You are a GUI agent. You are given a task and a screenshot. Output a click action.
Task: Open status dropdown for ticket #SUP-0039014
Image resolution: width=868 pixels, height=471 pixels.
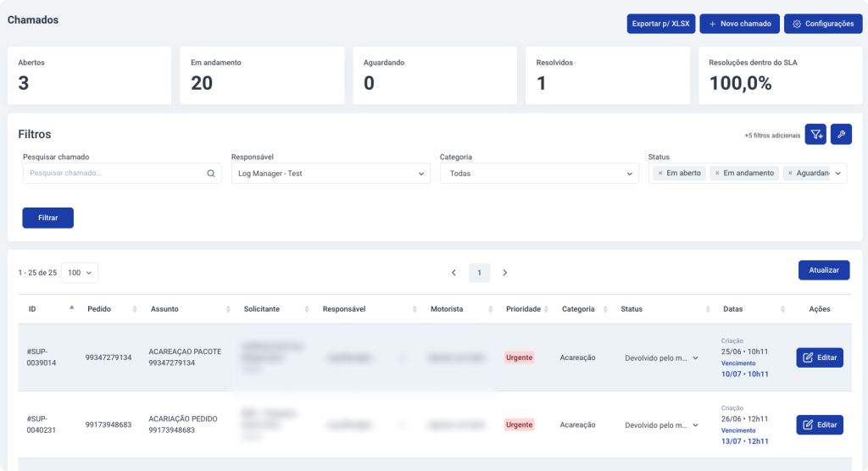(x=661, y=358)
